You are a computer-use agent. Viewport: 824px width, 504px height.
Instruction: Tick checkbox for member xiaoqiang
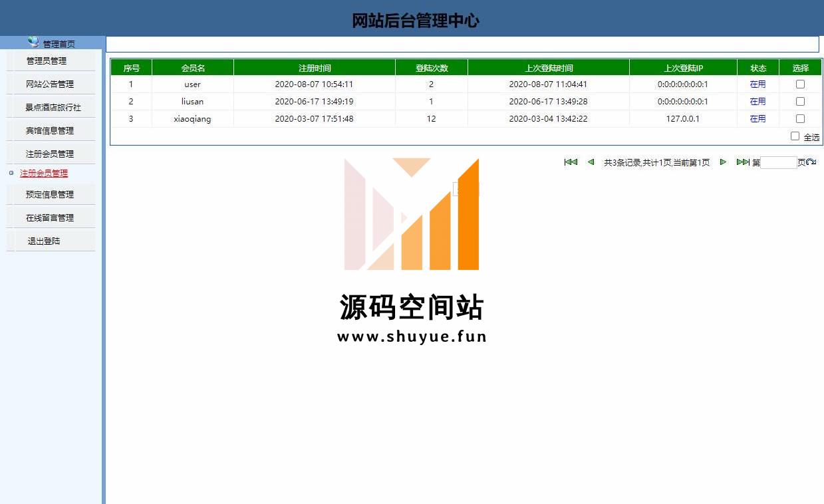click(800, 119)
